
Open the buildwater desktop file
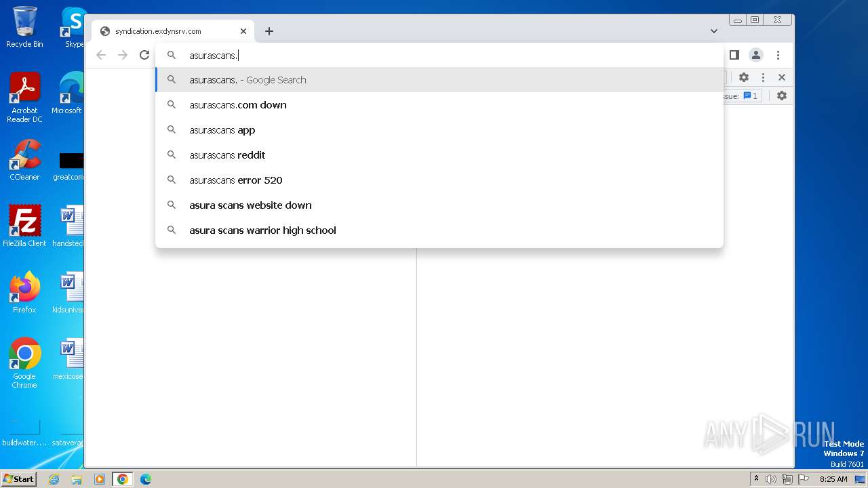point(24,432)
